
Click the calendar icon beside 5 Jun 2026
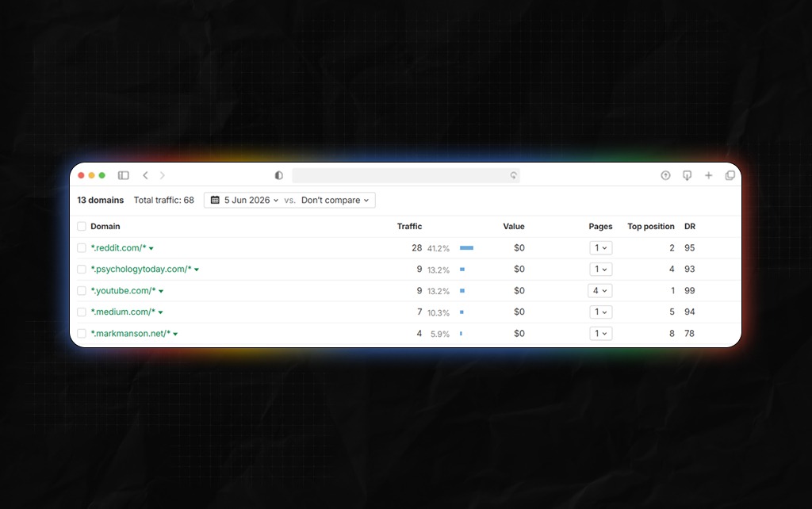(215, 200)
